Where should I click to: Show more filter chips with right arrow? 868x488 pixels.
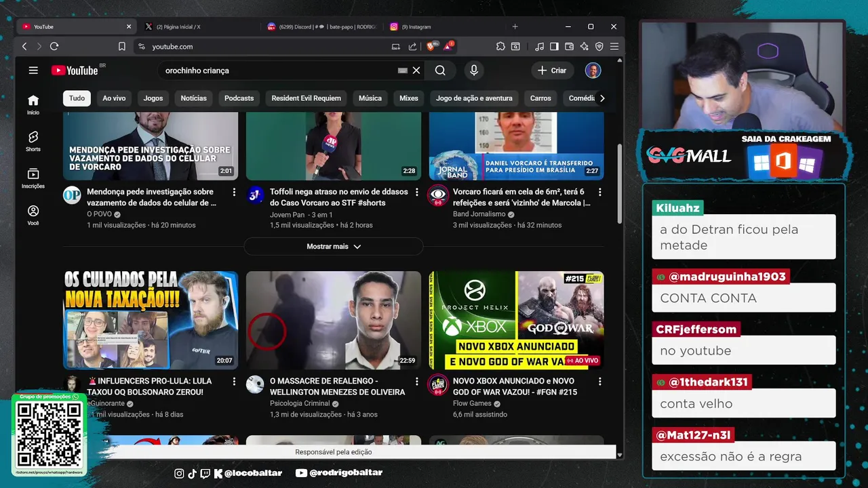tap(601, 98)
